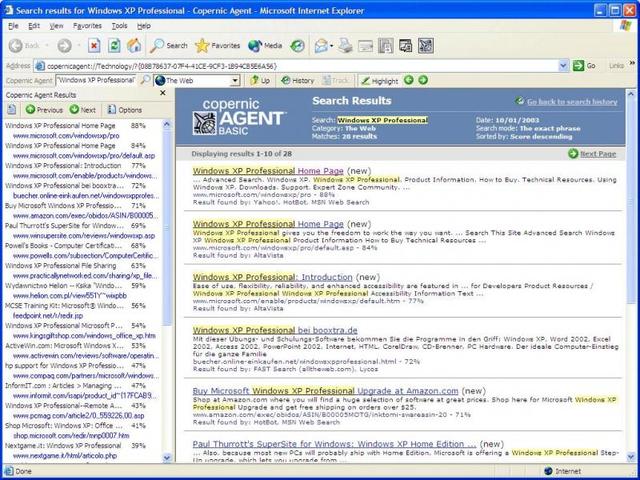Image resolution: width=640 pixels, height=480 pixels.
Task: Select www.winsupersite.com/reviews/windowsxp.asp in sidebar
Action: [x=84, y=236]
